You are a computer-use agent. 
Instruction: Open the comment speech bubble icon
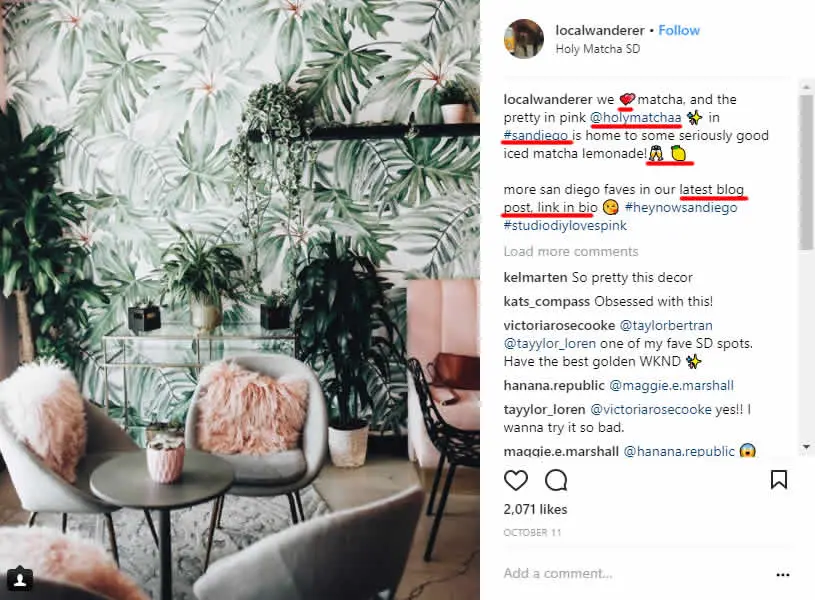coord(556,480)
